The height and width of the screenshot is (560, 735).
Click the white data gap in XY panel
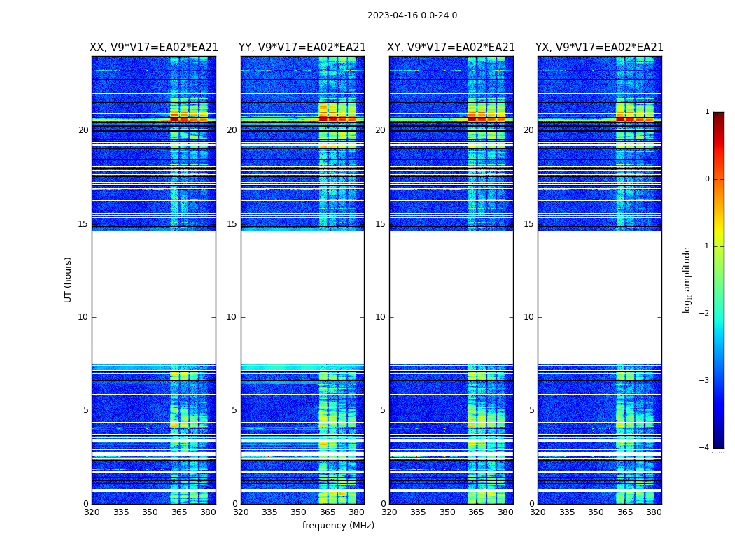[x=451, y=297]
